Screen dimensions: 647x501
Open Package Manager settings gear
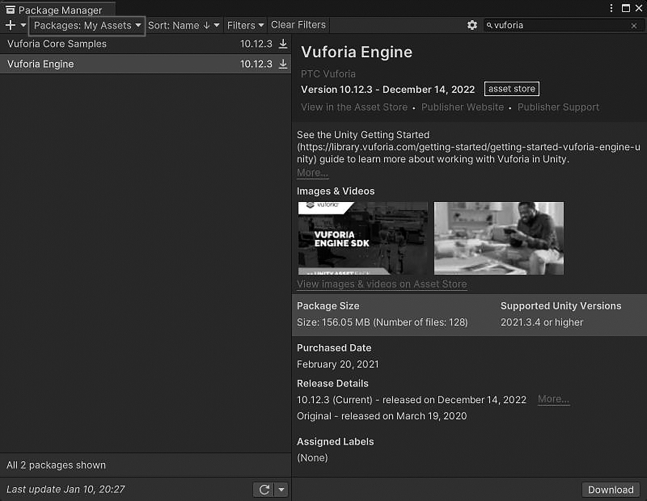[x=472, y=25]
